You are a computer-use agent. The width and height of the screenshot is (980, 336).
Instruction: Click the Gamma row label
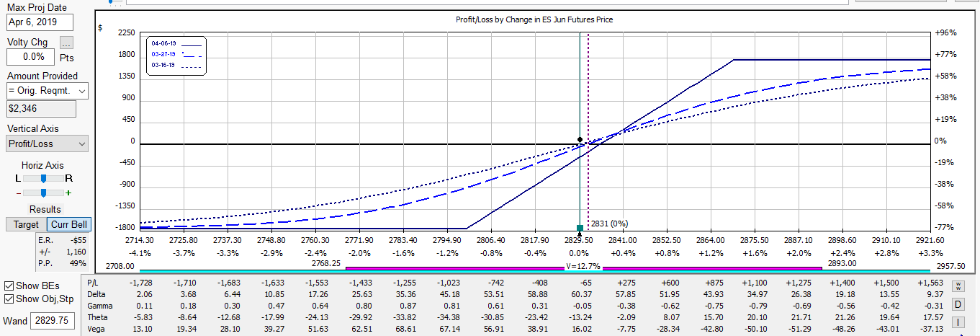100,306
